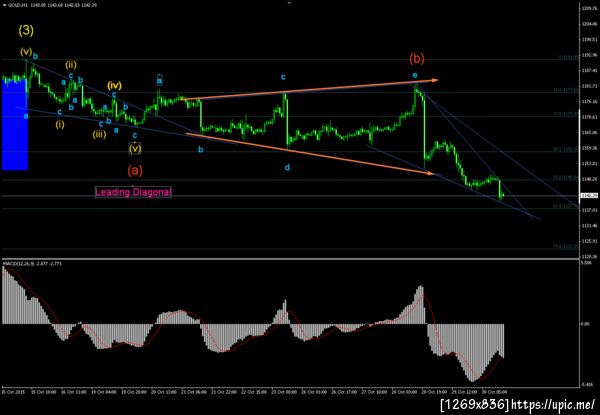Click the 1192.96 price axis value

point(589,55)
